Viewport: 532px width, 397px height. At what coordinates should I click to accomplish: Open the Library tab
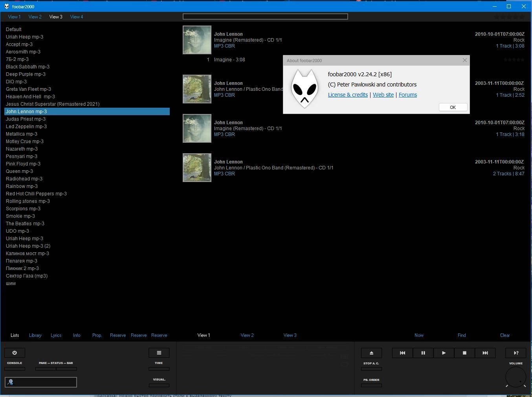tap(35, 335)
